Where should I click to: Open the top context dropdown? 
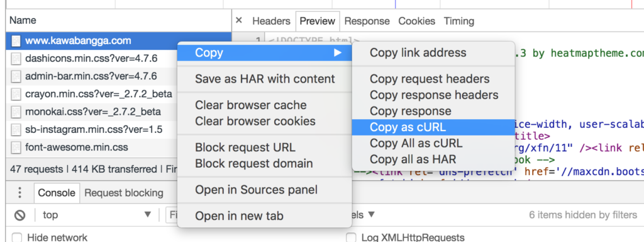[x=96, y=215]
